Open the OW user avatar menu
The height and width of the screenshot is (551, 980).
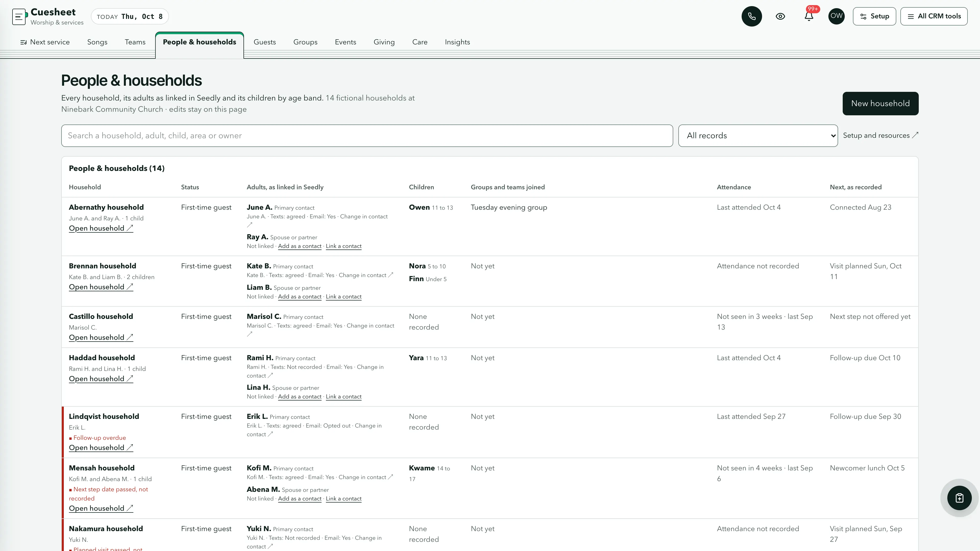pos(836,16)
